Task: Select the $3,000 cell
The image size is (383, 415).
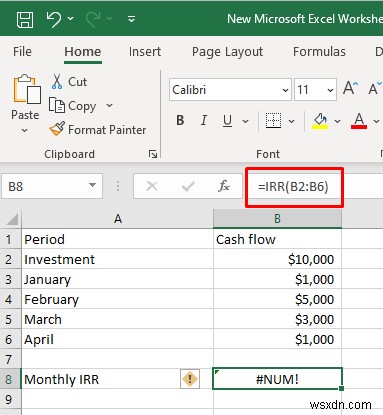Action: [277, 319]
